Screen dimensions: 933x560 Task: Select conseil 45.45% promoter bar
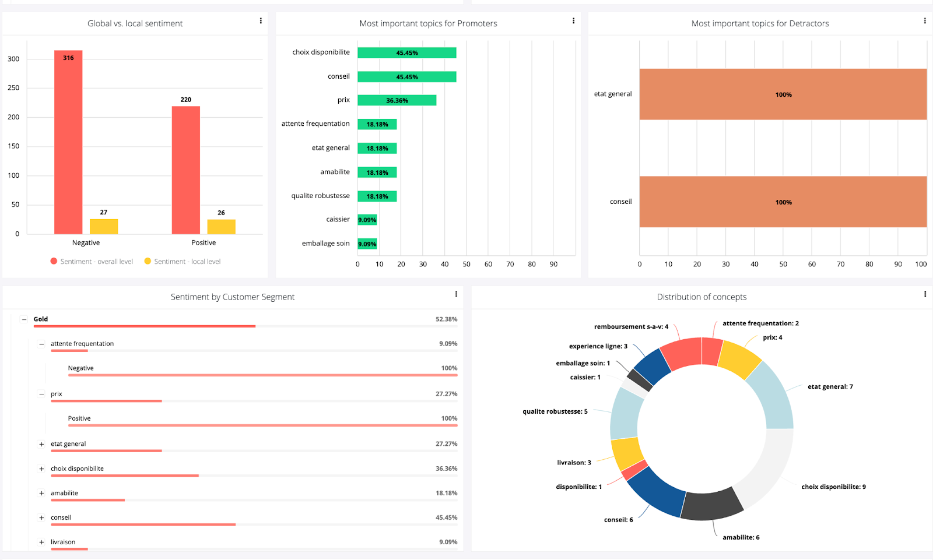[407, 77]
